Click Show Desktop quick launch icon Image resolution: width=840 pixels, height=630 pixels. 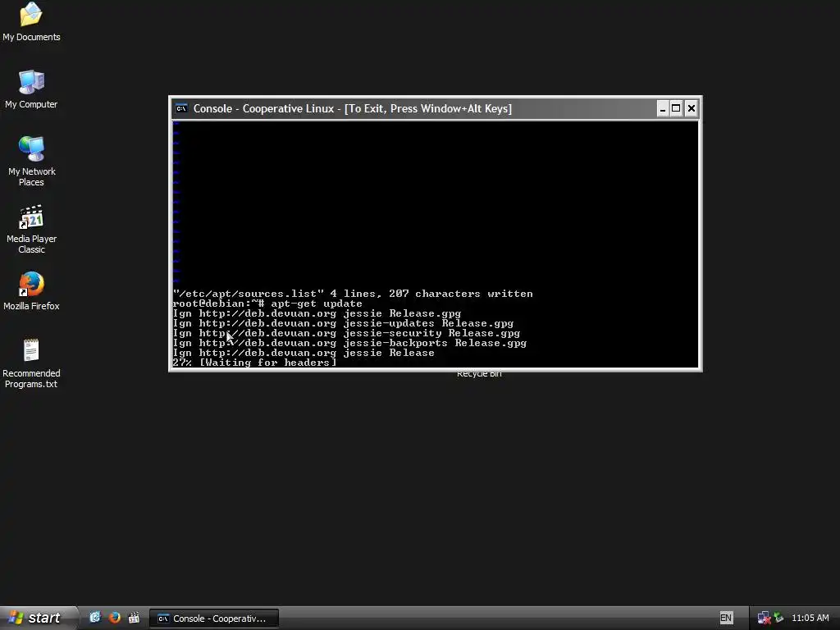pyautogui.click(x=95, y=618)
